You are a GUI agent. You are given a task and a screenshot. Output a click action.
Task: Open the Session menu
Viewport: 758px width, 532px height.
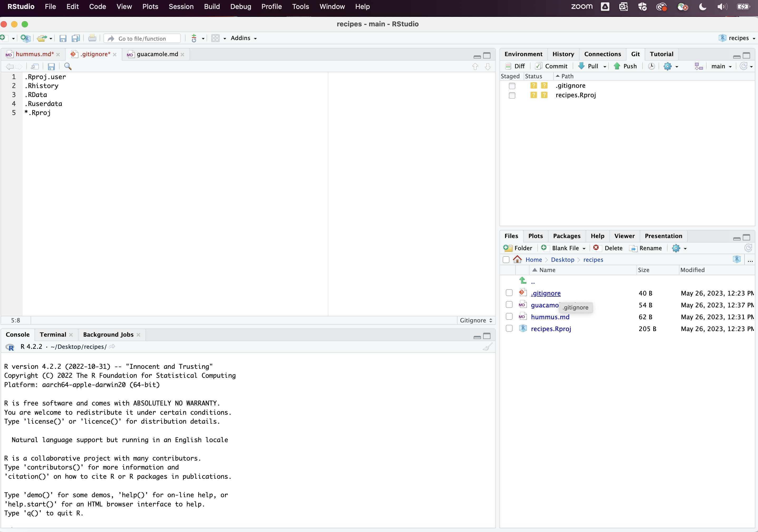click(x=181, y=6)
